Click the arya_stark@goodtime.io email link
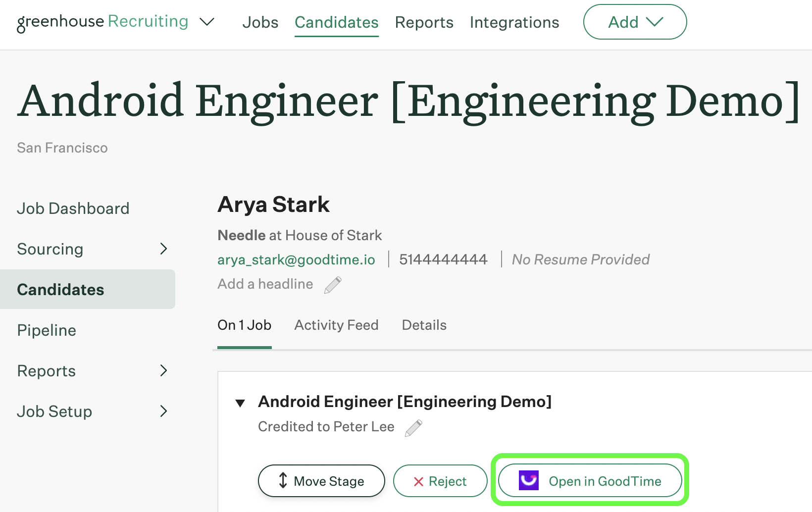812x512 pixels. pyautogui.click(x=296, y=259)
